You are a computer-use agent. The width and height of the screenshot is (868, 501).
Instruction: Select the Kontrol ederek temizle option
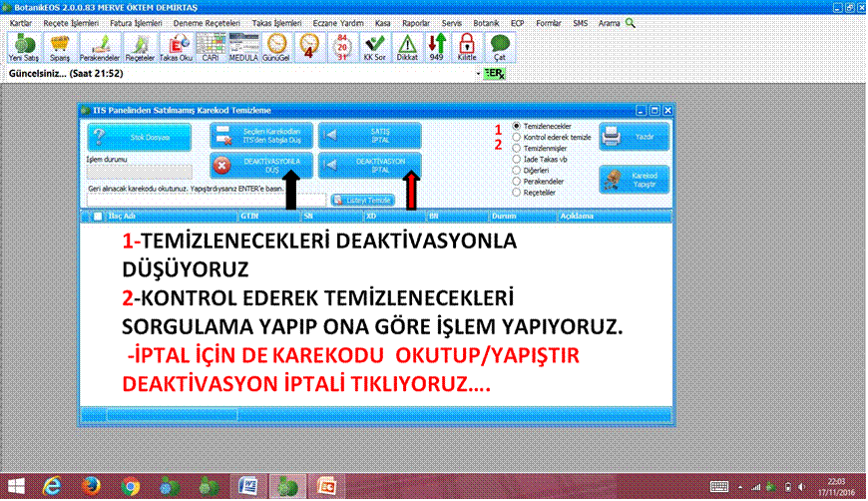pyautogui.click(x=516, y=137)
